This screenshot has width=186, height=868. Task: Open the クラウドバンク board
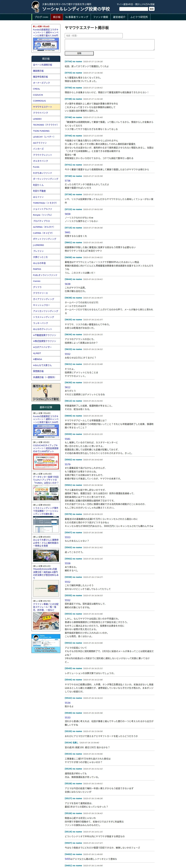pyautogui.click(x=46, y=113)
